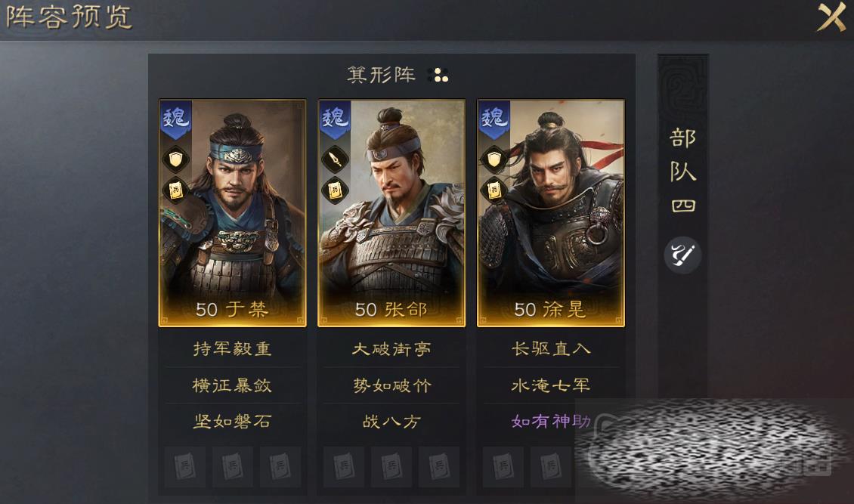Viewport: 854px width, 504px height.
Task: Open the 于禁 general portrait card
Action: point(233,213)
